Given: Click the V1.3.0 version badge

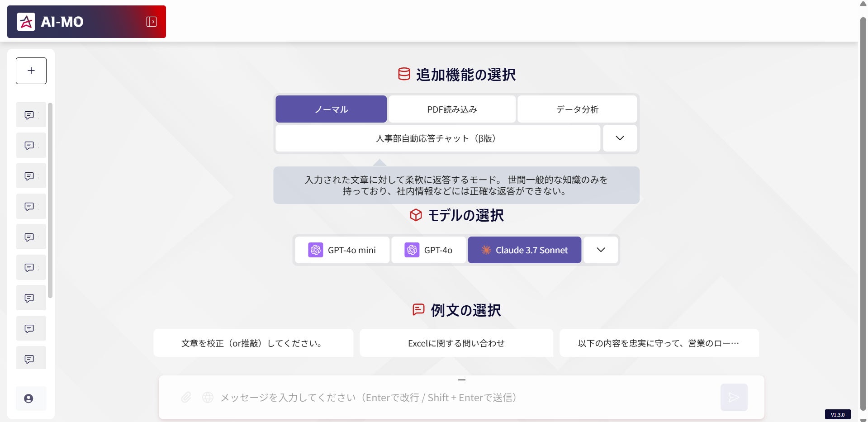Looking at the screenshot, I should click(838, 415).
